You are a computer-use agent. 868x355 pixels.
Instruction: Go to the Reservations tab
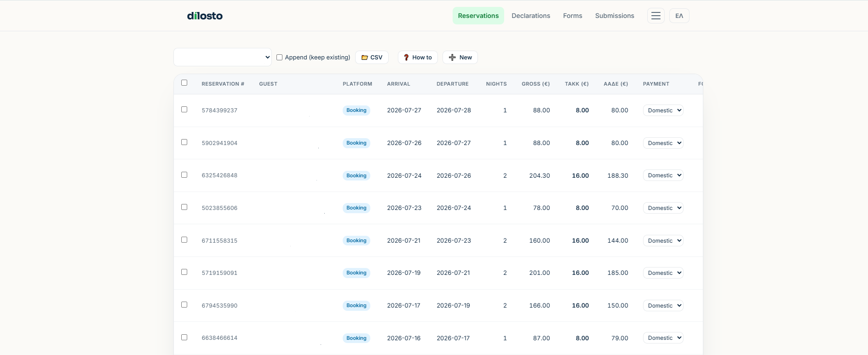[478, 16]
